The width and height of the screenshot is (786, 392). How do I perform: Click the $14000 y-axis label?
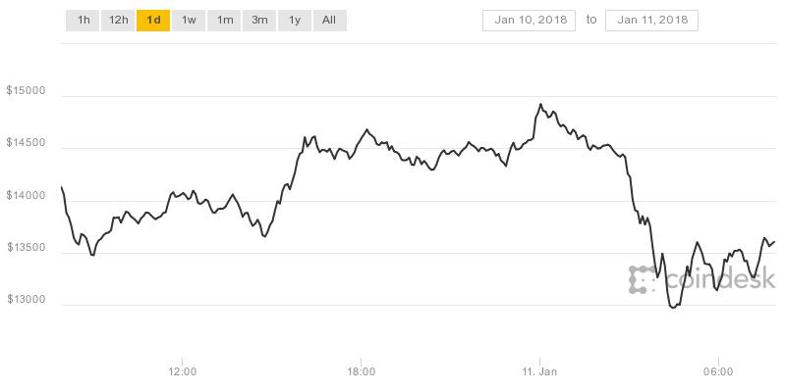[26, 195]
